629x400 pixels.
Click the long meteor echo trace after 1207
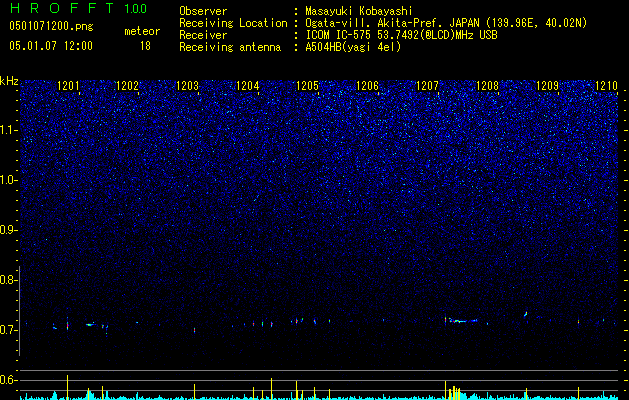tap(461, 320)
